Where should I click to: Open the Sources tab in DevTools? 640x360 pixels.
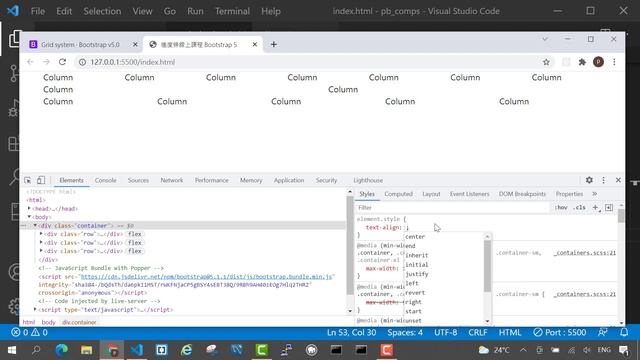click(138, 180)
